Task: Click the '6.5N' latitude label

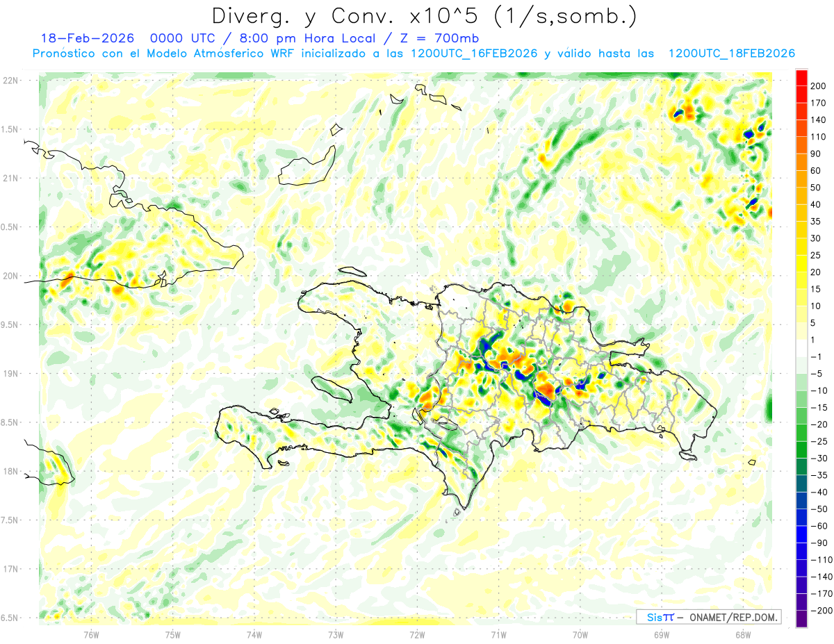Action: click(x=10, y=618)
